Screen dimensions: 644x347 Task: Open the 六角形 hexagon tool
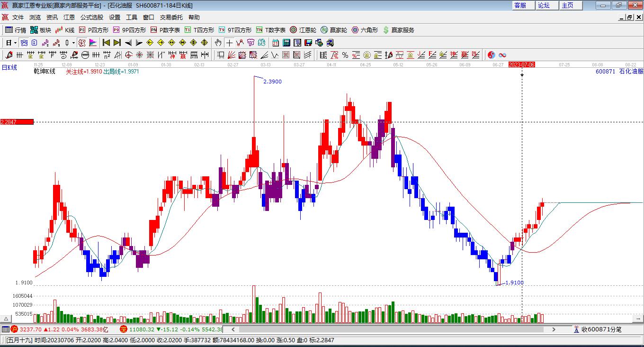[x=365, y=30]
